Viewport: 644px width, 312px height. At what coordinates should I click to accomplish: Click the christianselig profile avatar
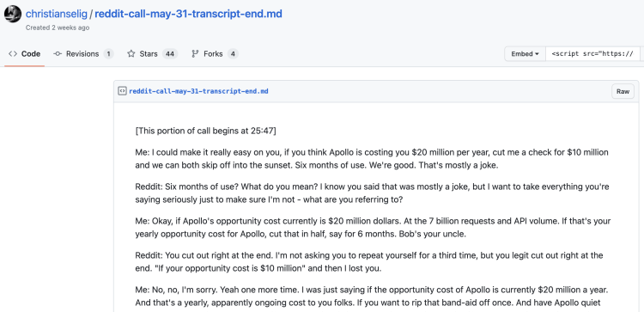click(13, 14)
